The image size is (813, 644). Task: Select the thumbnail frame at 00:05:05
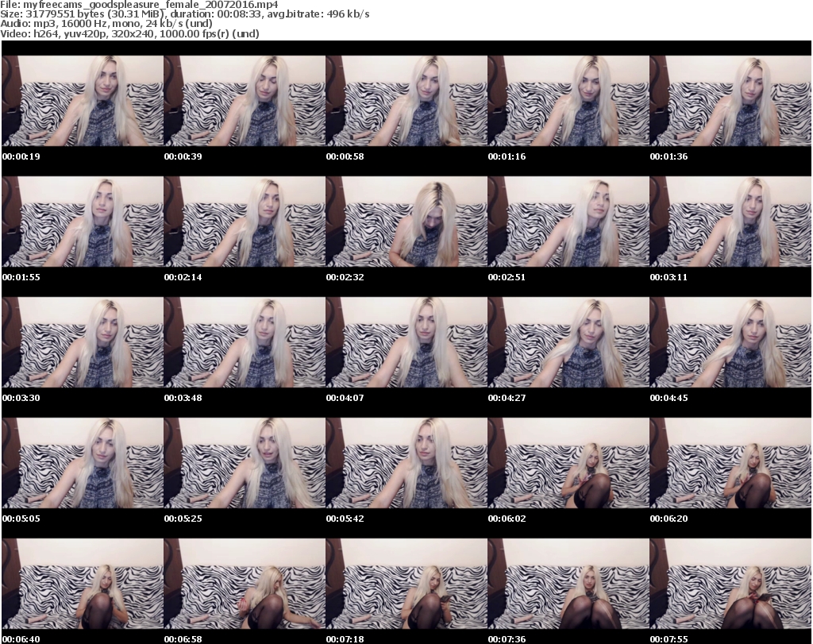click(x=83, y=463)
